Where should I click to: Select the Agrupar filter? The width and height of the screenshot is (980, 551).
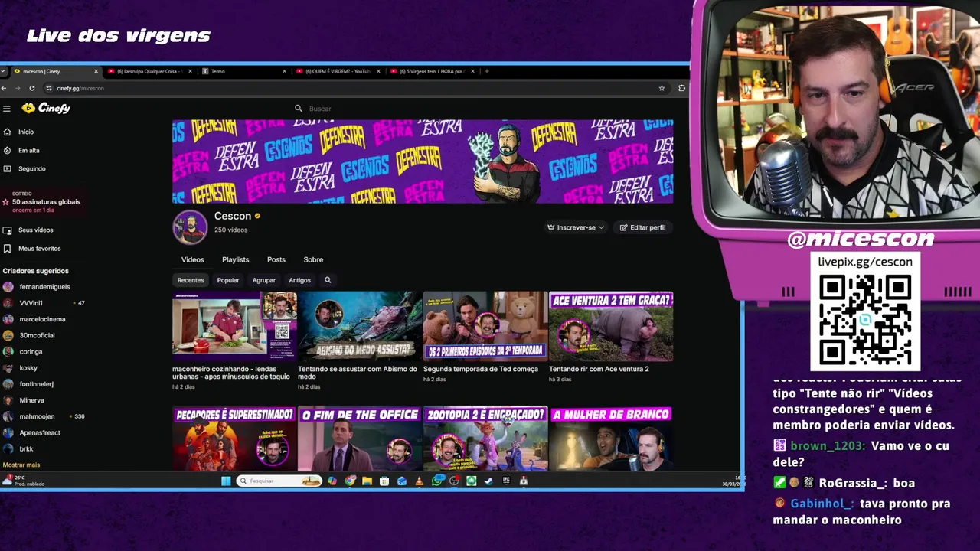(x=264, y=280)
